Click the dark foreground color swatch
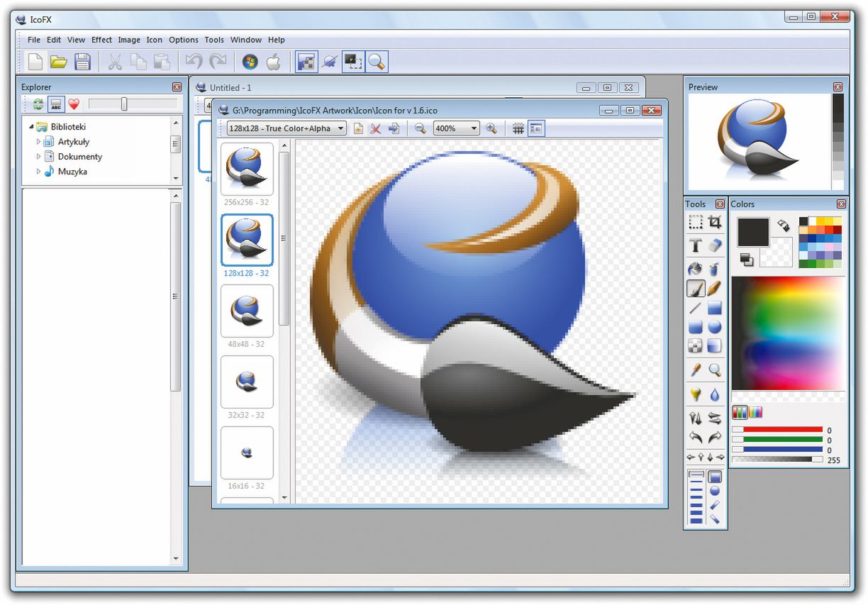 pyautogui.click(x=753, y=232)
